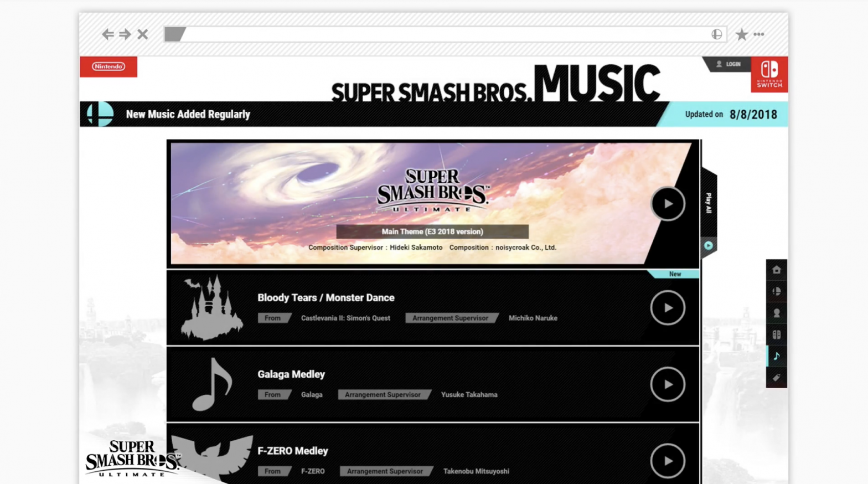Image resolution: width=868 pixels, height=484 pixels.
Task: Stop page loading with the X icon
Action: pyautogui.click(x=143, y=34)
